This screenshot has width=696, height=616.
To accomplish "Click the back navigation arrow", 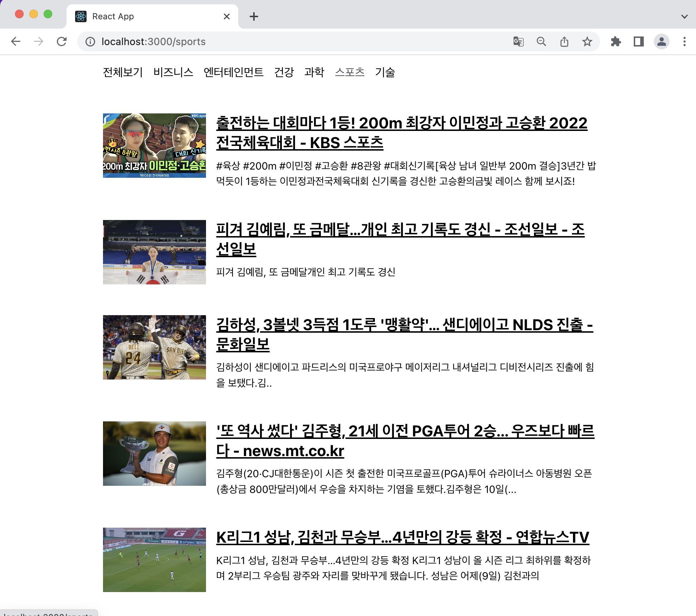I will 16,41.
